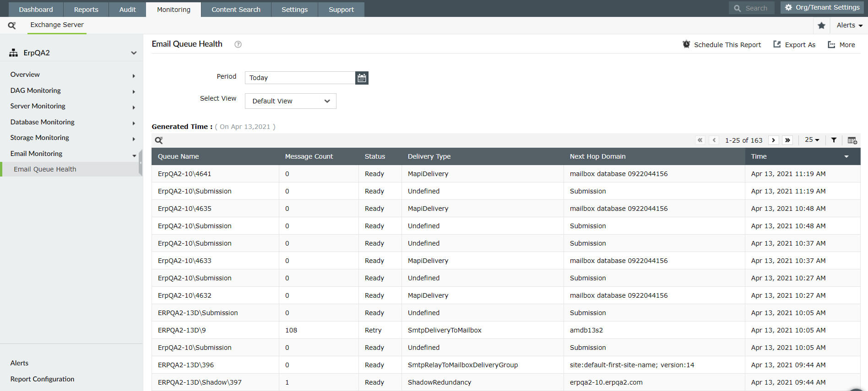This screenshot has width=868, height=391.
Task: Click the More options icon
Action: pyautogui.click(x=831, y=45)
